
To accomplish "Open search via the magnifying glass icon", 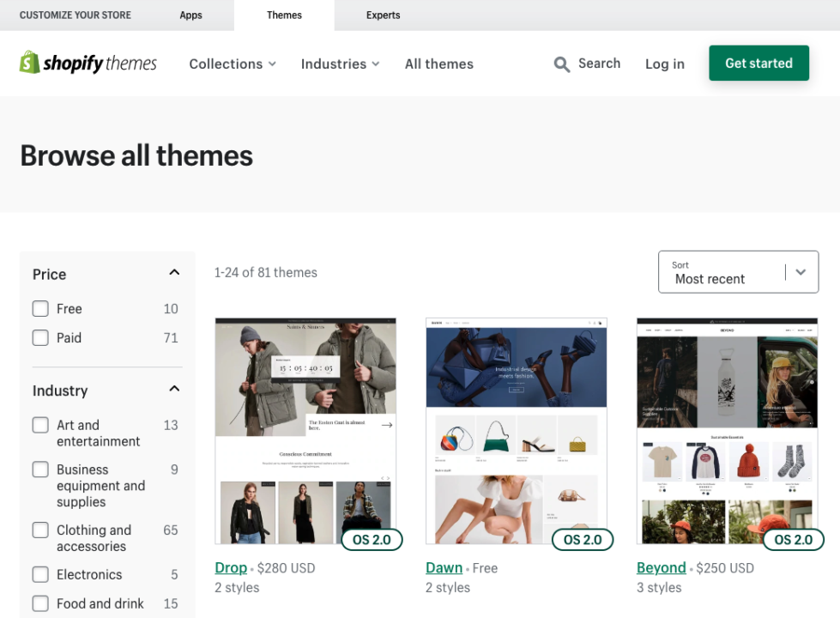I will (x=562, y=64).
